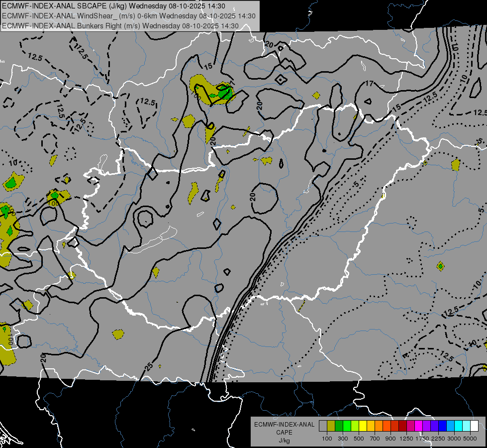
Task: Click the 25 contour label near bottom
Action: pyautogui.click(x=149, y=366)
